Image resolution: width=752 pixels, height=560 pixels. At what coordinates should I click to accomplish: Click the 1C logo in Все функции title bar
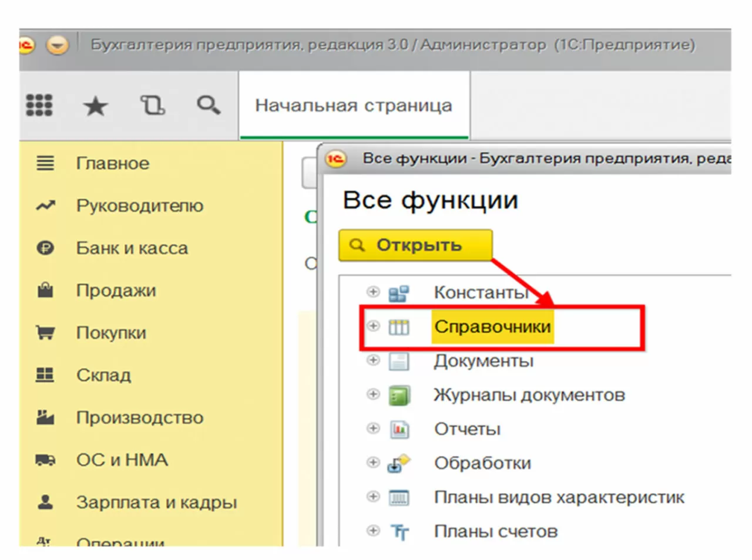coord(337,158)
